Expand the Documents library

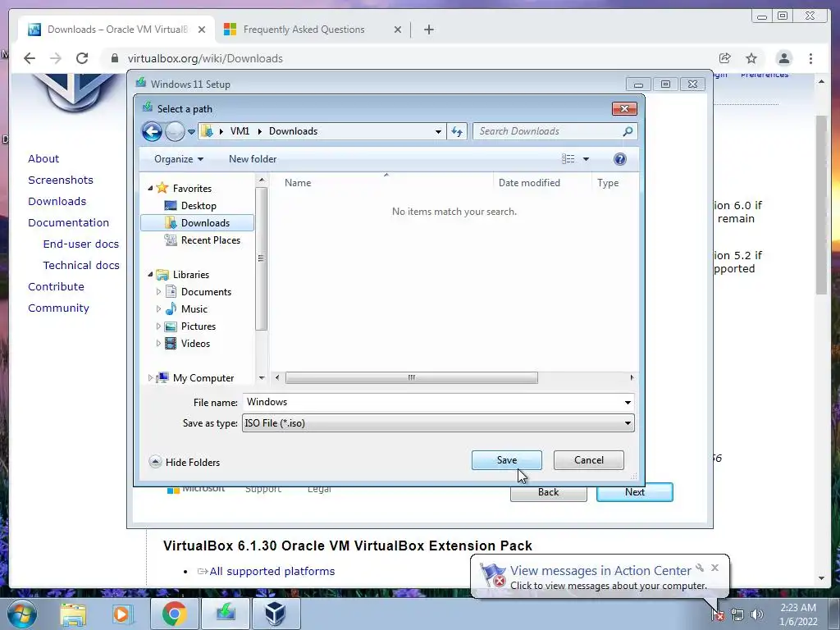pyautogui.click(x=158, y=292)
